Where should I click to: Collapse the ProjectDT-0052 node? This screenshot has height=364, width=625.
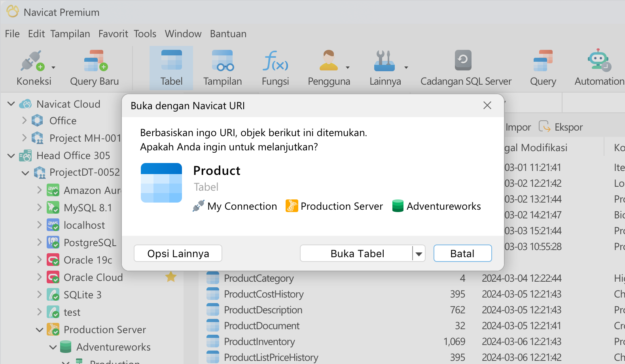(x=25, y=173)
